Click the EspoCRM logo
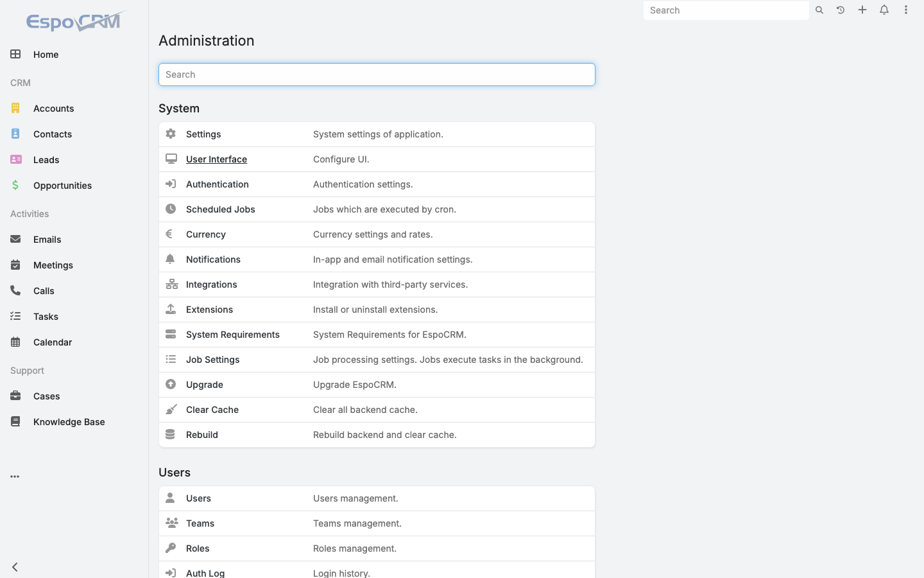This screenshot has width=924, height=578. click(x=76, y=21)
